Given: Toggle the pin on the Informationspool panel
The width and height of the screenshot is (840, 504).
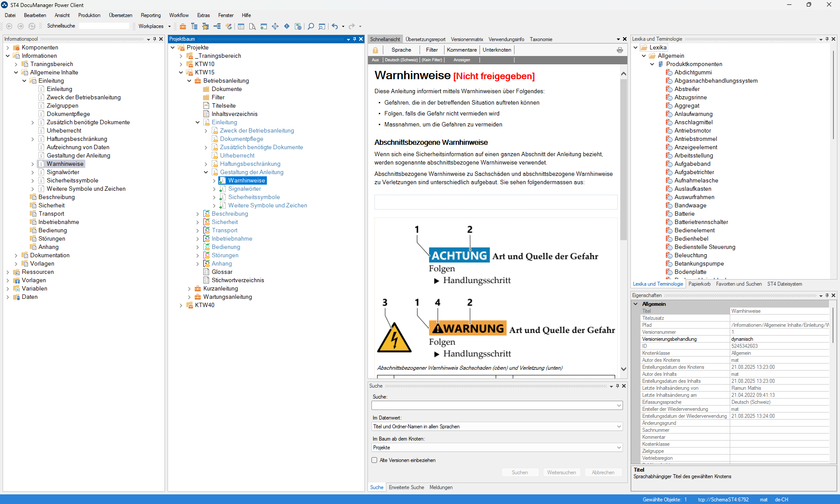Looking at the screenshot, I should click(x=154, y=39).
